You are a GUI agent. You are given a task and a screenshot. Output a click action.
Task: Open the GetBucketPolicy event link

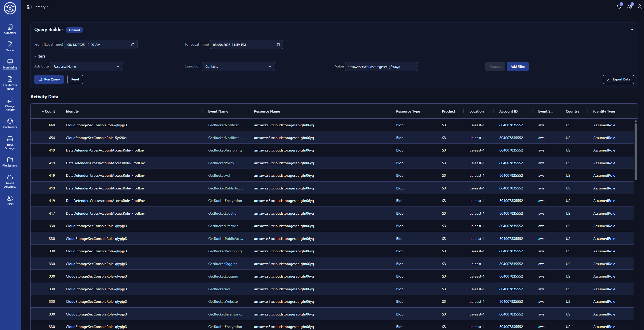tap(221, 163)
